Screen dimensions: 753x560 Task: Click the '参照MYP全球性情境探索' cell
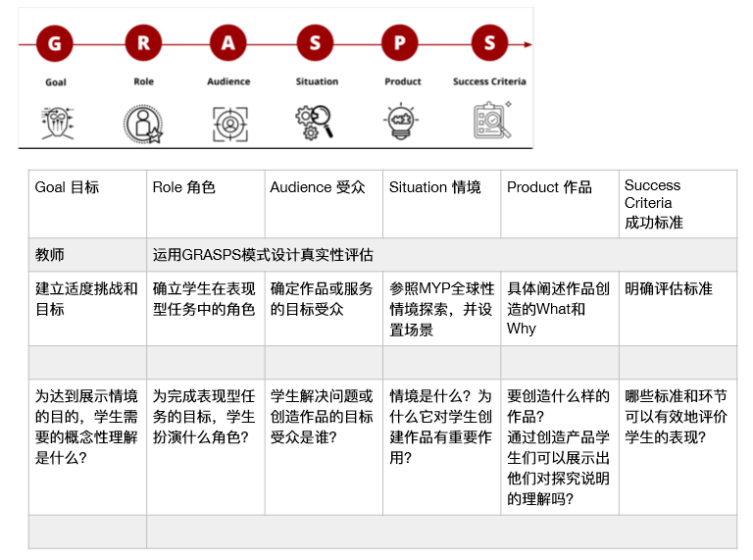(x=442, y=308)
